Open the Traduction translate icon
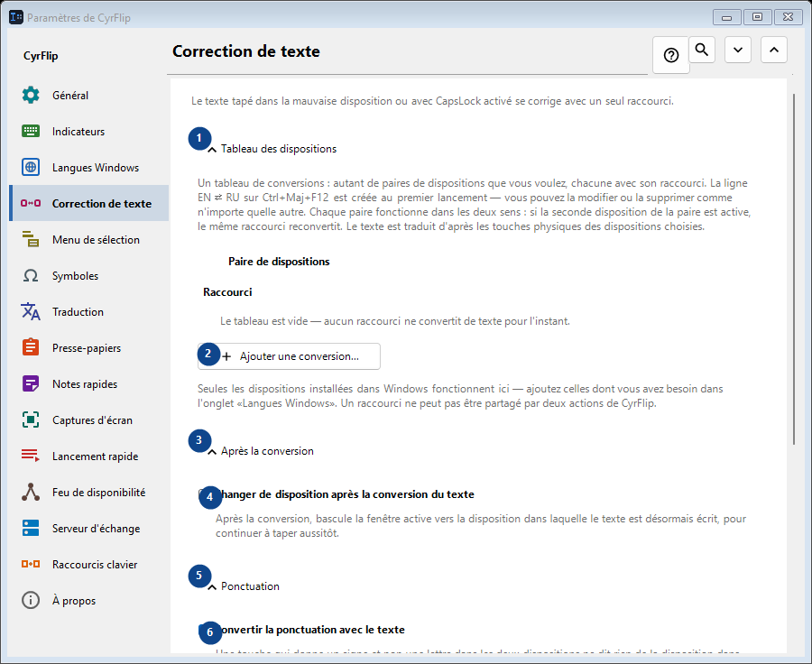The height and width of the screenshot is (664, 812). coord(31,312)
